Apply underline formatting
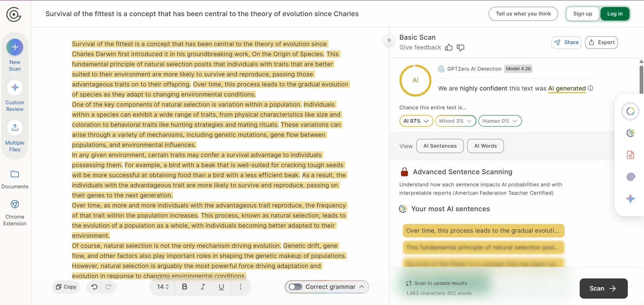The image size is (644, 305). [x=221, y=287]
